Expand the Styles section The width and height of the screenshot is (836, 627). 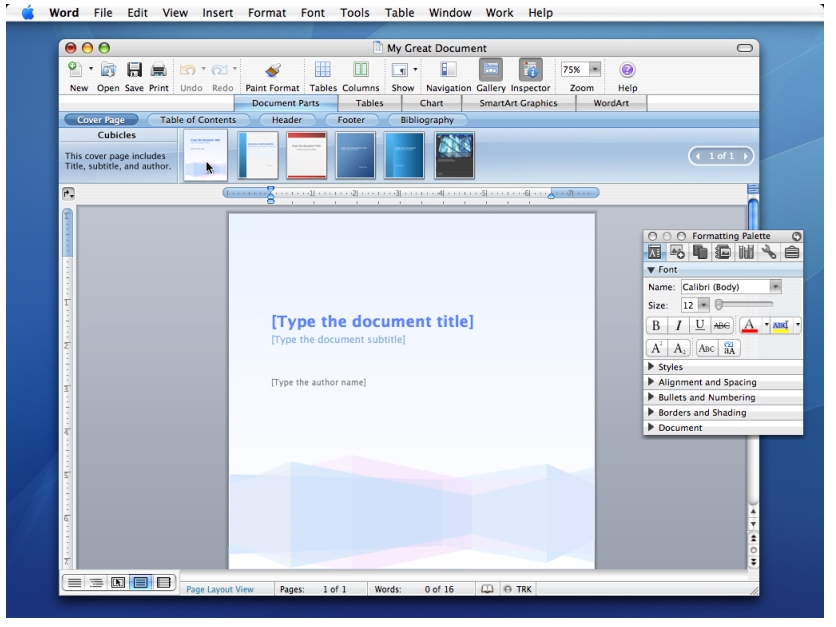(x=670, y=367)
